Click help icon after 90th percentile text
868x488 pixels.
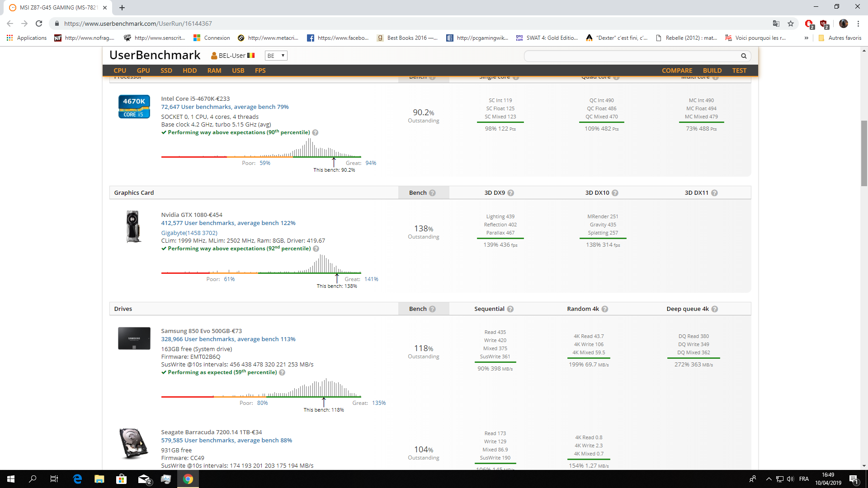click(316, 133)
